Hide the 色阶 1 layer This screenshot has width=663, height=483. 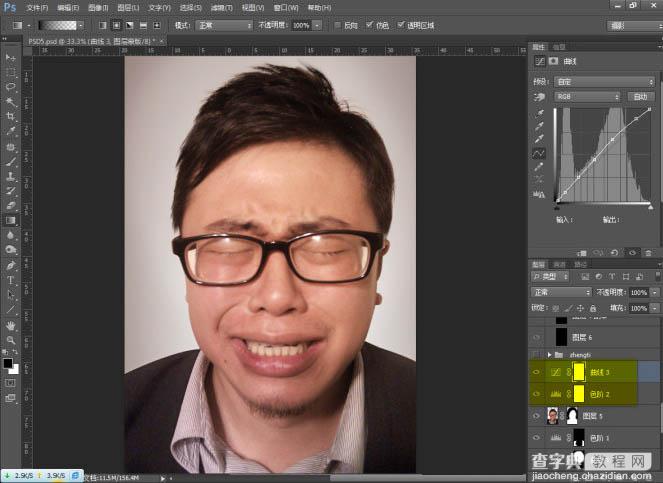537,438
